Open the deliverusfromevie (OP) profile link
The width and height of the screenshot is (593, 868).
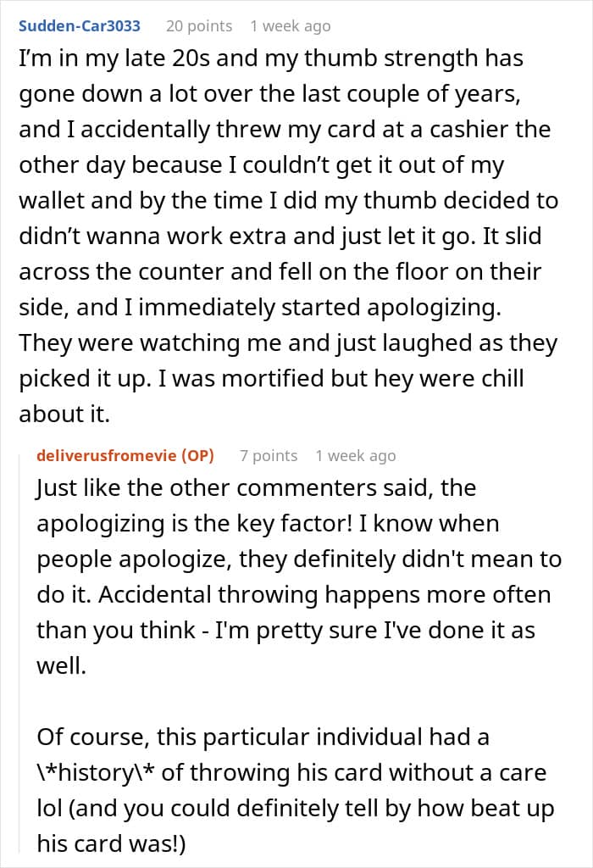[125, 455]
